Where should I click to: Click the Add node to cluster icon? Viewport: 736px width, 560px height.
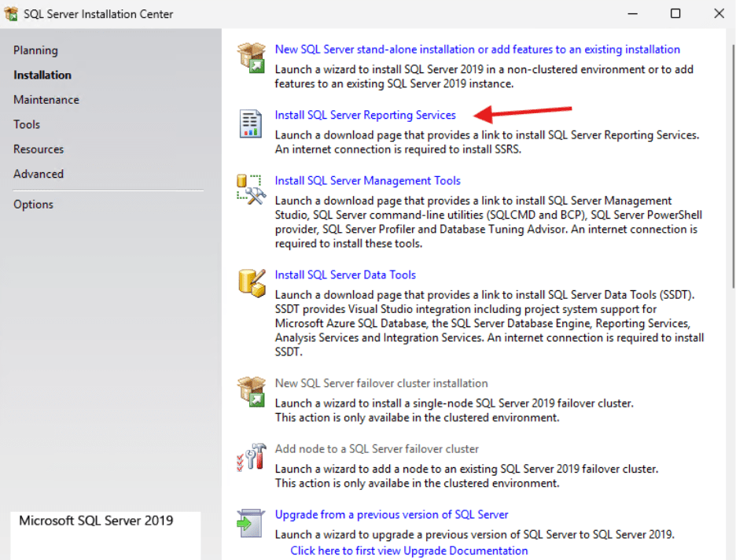(251, 458)
